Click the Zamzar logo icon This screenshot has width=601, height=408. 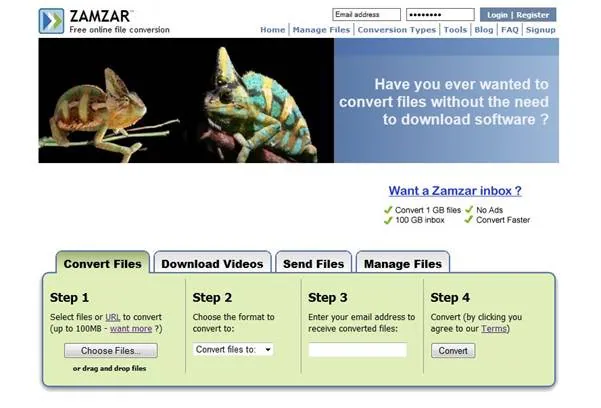[51, 21]
